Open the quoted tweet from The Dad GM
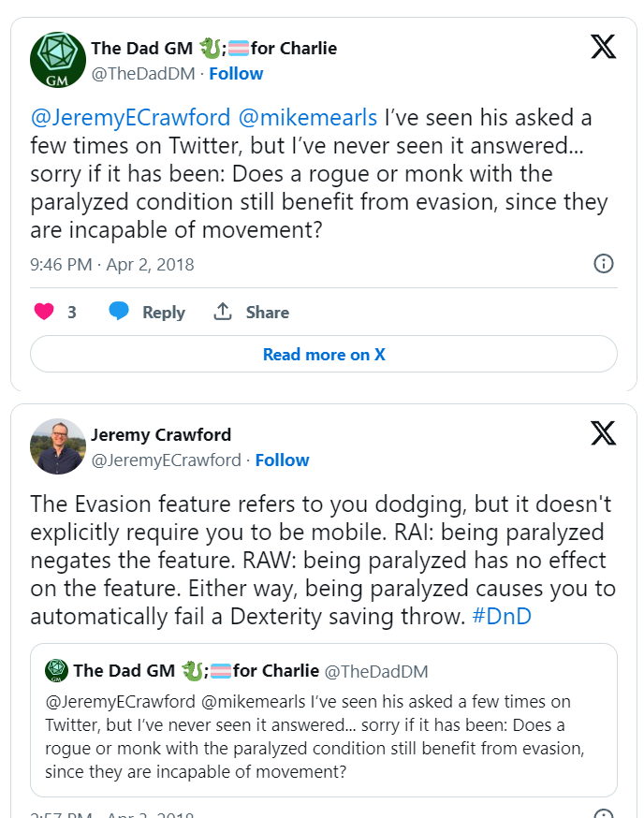 [323, 725]
